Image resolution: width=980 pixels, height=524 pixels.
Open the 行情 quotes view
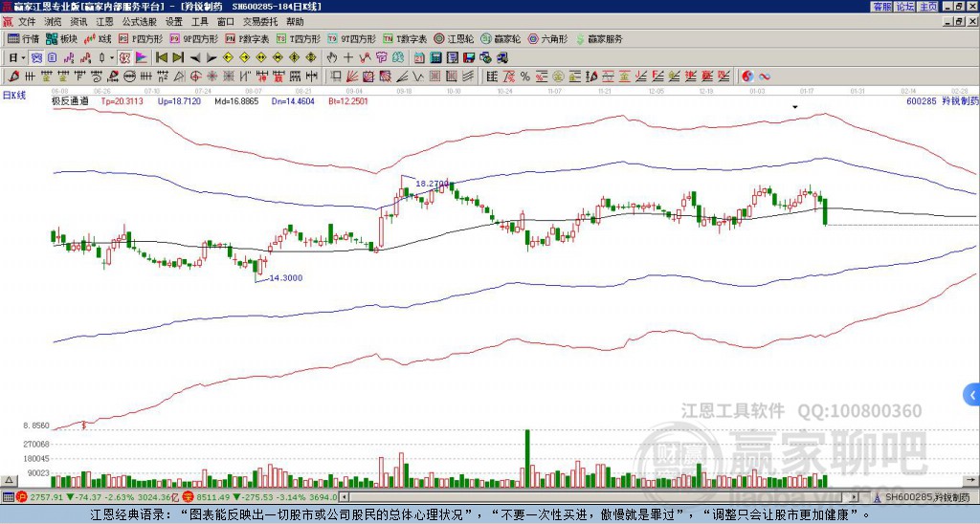tap(23, 38)
